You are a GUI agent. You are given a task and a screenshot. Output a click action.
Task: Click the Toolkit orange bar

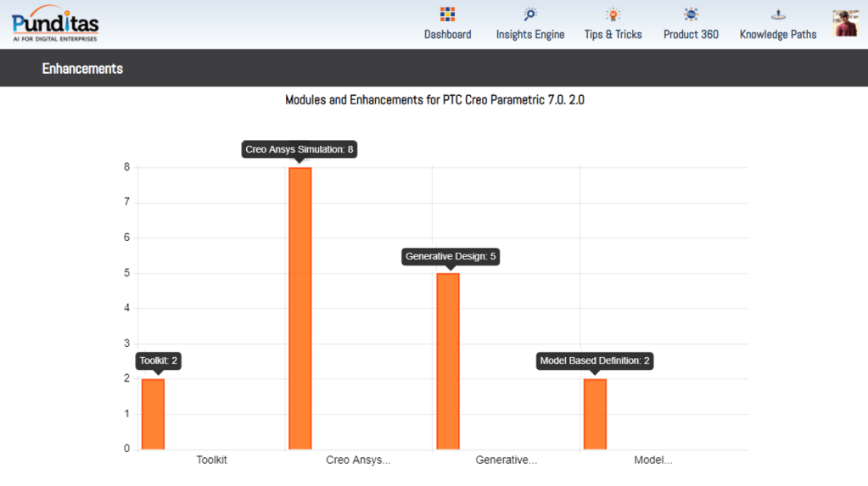[x=153, y=414]
